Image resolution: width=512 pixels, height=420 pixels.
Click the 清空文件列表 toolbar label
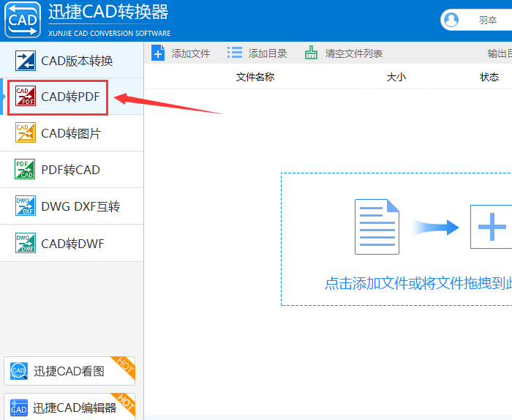[x=353, y=53]
